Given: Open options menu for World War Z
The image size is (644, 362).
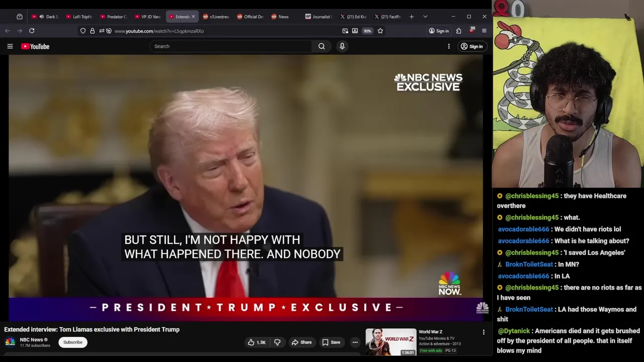Looking at the screenshot, I should coord(484,332).
